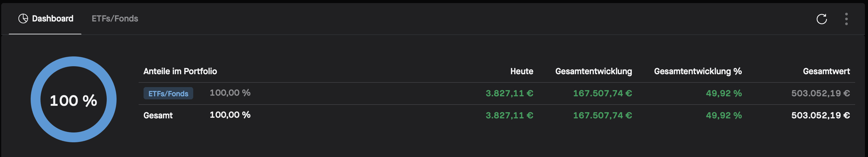Refresh the portfolio data
The height and width of the screenshot is (157, 868).
click(821, 19)
